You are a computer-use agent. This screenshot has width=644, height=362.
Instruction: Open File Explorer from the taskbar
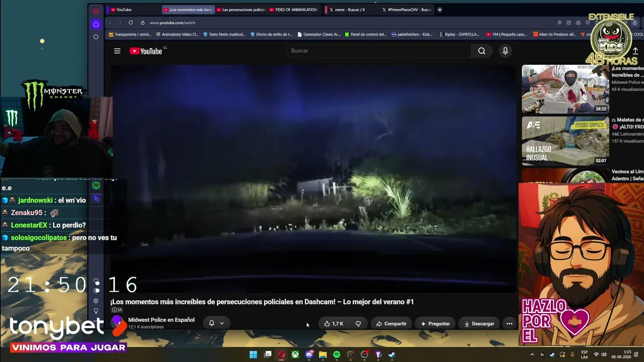coord(323,354)
